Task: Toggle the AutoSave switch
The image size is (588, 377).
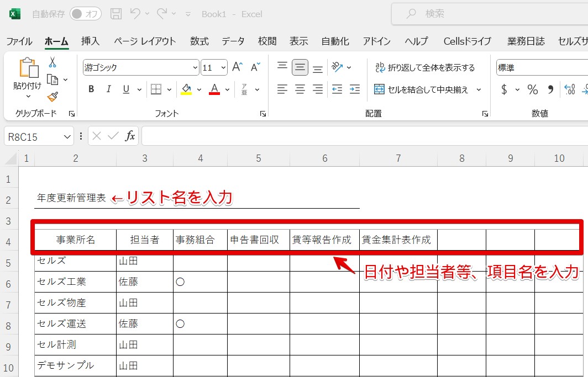Action: [x=86, y=14]
